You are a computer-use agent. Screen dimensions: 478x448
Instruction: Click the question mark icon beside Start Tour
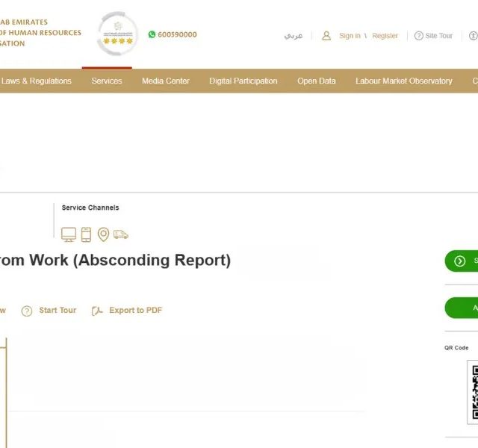(x=27, y=311)
